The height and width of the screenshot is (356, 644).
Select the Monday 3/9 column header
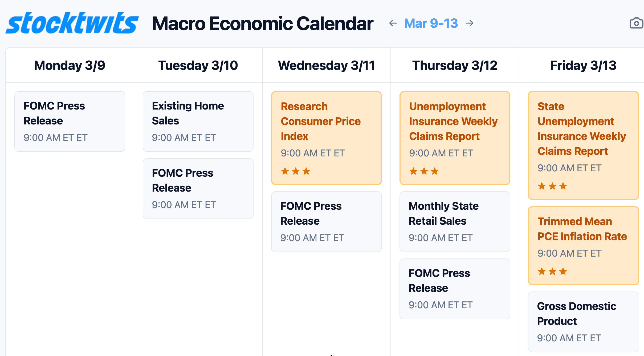click(70, 65)
